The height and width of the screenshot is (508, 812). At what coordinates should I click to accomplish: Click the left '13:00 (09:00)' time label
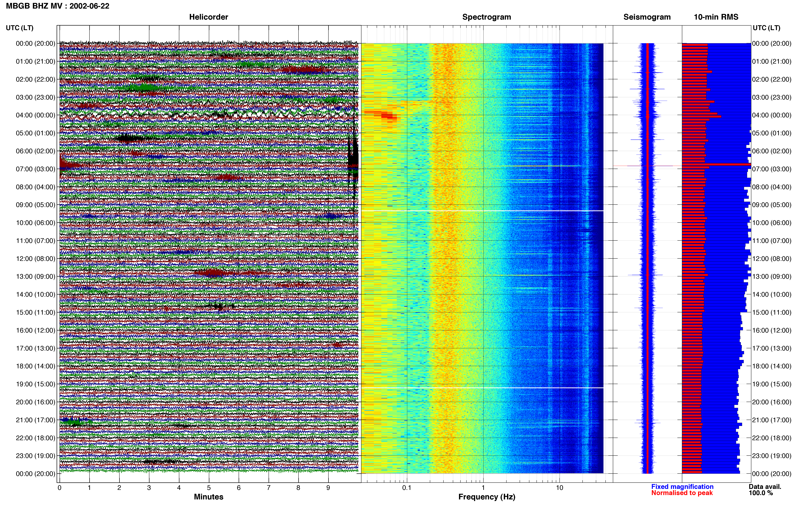[x=35, y=276]
